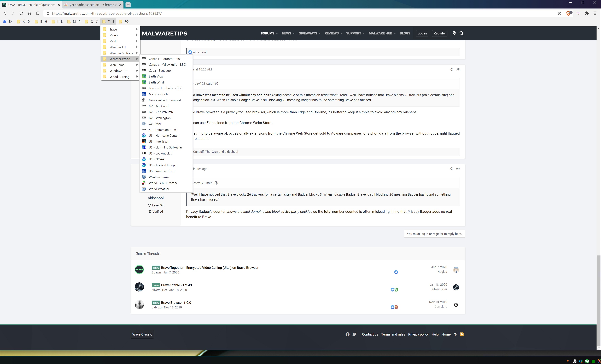Expand the FORUMS dropdown arrow
Screen dimensions: 601x364
coord(277,33)
